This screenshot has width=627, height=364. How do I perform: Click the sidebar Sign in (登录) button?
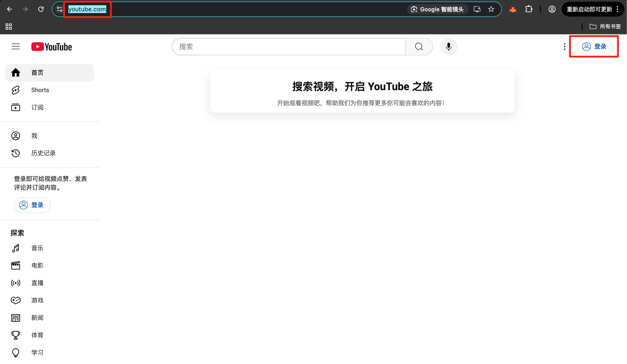(32, 205)
